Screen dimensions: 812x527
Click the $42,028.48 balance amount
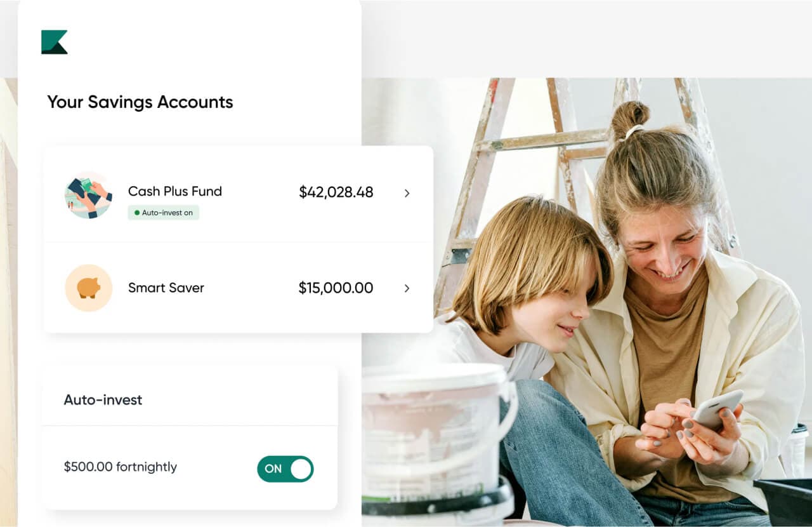(336, 192)
